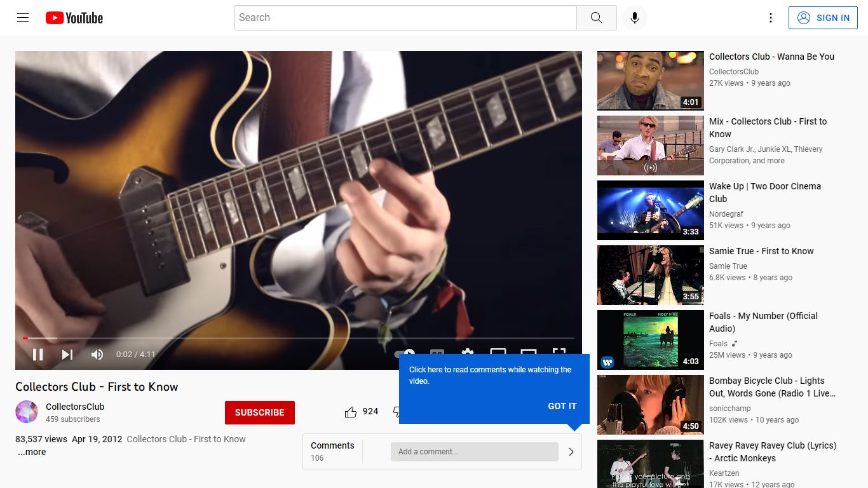This screenshot has height=488, width=868.
Task: Open "Mix - Collectors Club - First to Know" title
Action: click(768, 128)
